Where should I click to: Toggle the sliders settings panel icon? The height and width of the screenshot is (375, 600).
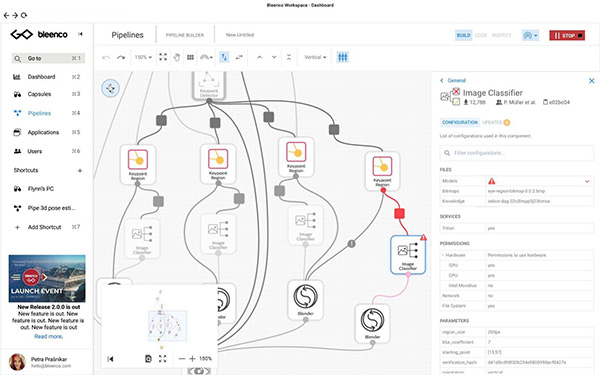click(342, 57)
